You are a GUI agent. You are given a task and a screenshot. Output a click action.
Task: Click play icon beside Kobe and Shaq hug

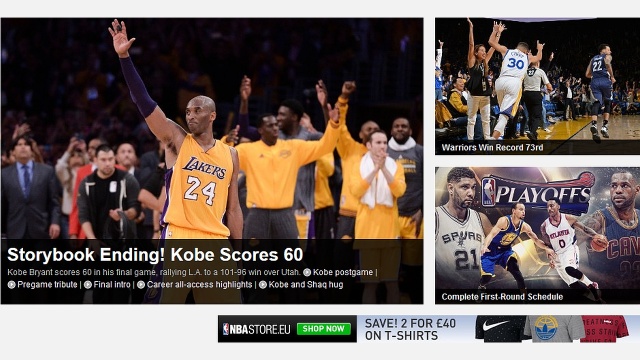263,284
